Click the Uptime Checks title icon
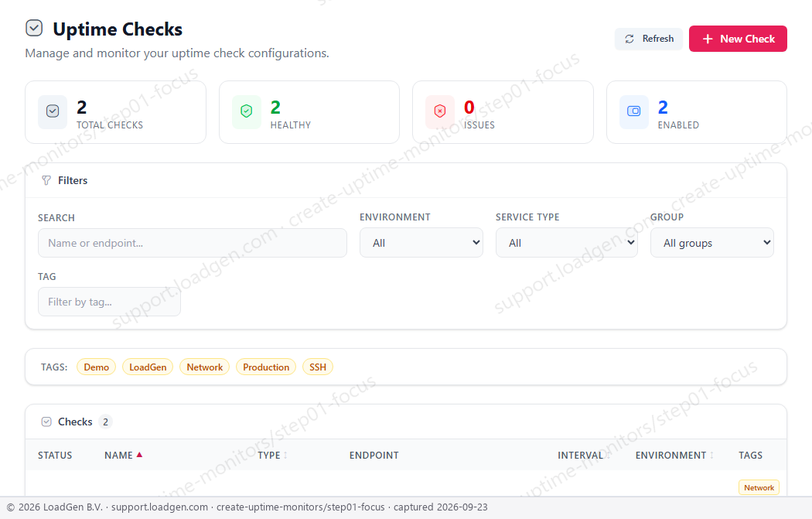This screenshot has width=812, height=519. tap(34, 28)
